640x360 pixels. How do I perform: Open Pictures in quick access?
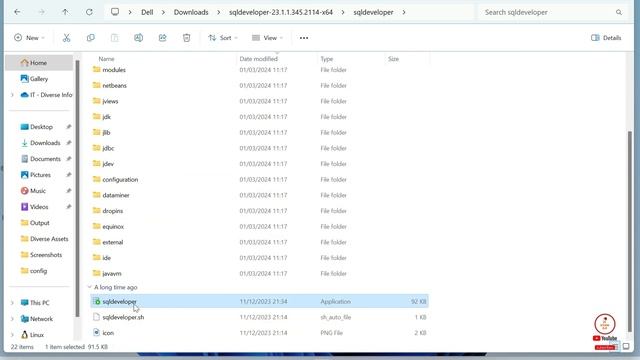[x=40, y=175]
